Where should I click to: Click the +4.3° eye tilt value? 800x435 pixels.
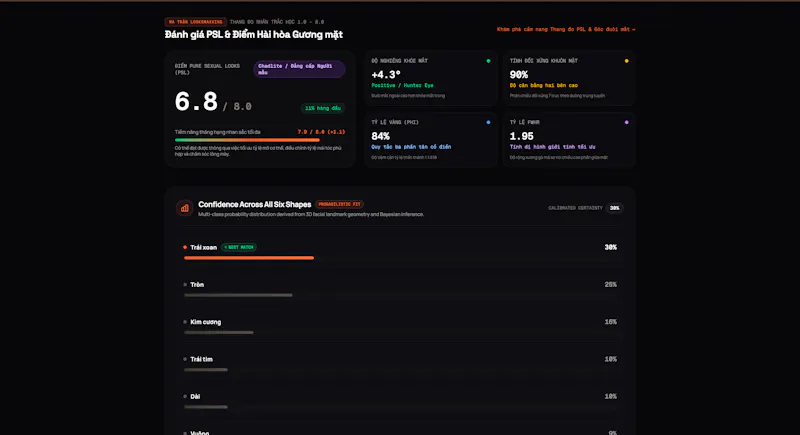click(x=386, y=74)
